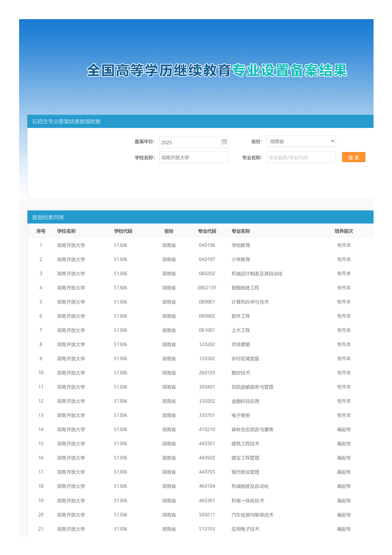Click the 民航运输服务与管理 major name
Image resolution: width=392 pixels, height=555 pixels.
click(x=252, y=387)
